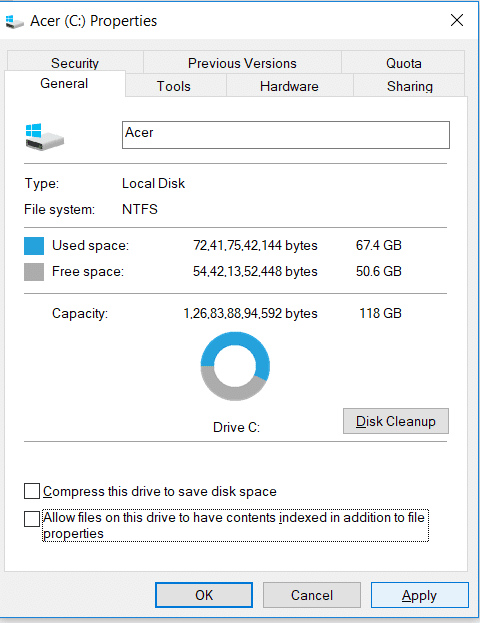
Task: Launch Disk Cleanup
Action: [x=396, y=421]
